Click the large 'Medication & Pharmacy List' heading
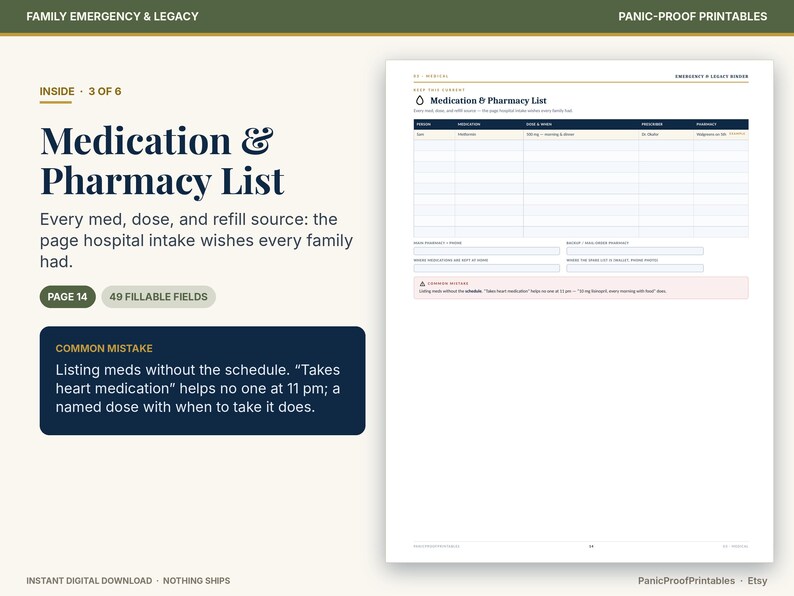 (x=162, y=161)
